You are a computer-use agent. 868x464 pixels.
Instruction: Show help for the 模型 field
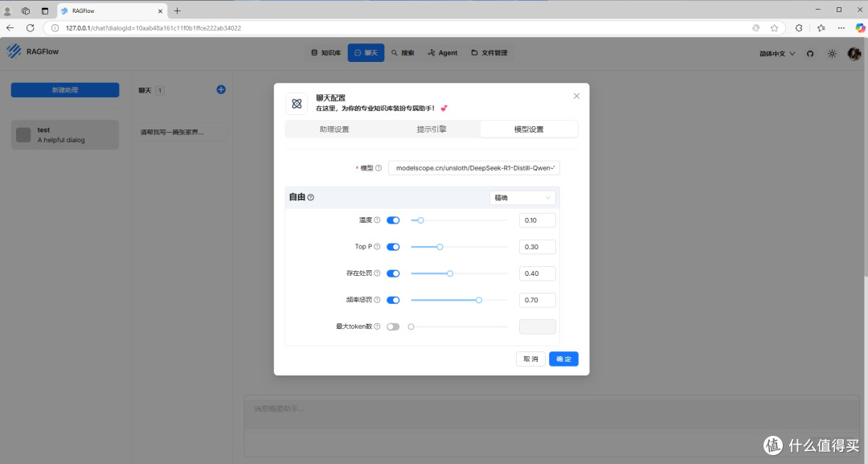pyautogui.click(x=379, y=168)
